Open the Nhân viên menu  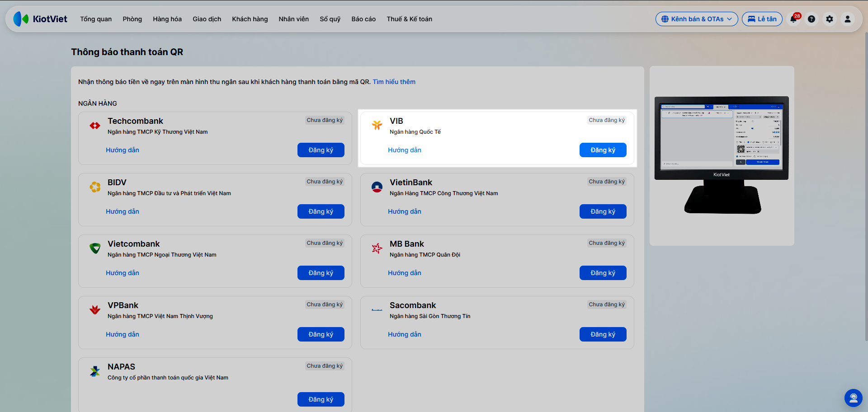pyautogui.click(x=294, y=19)
